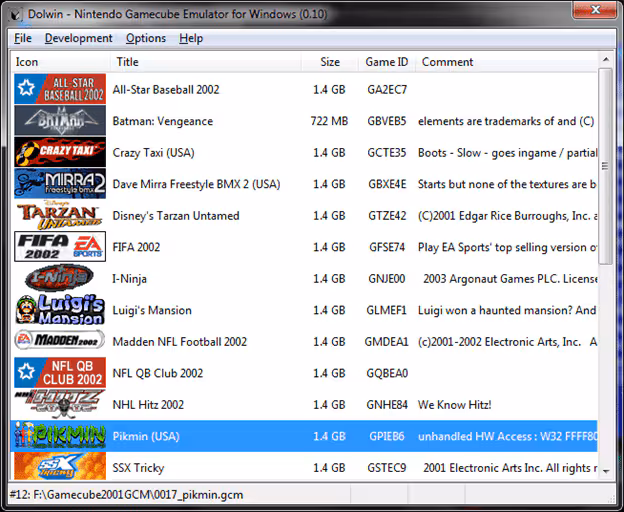This screenshot has height=512, width=624.
Task: Click the scrollbar down arrow
Action: [606, 471]
